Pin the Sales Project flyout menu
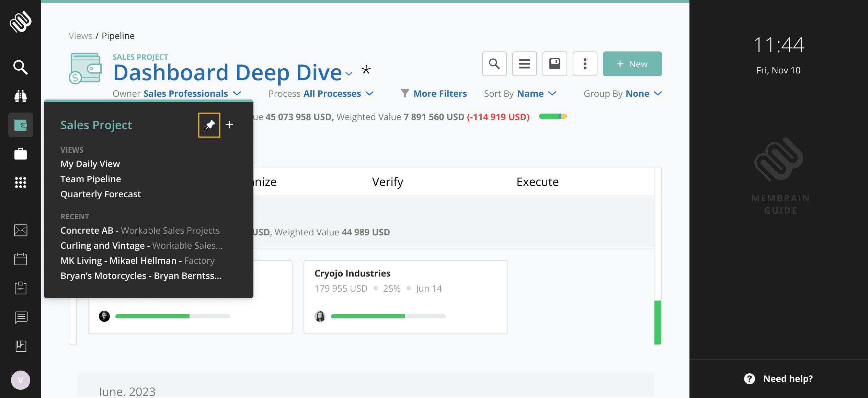 coord(209,125)
